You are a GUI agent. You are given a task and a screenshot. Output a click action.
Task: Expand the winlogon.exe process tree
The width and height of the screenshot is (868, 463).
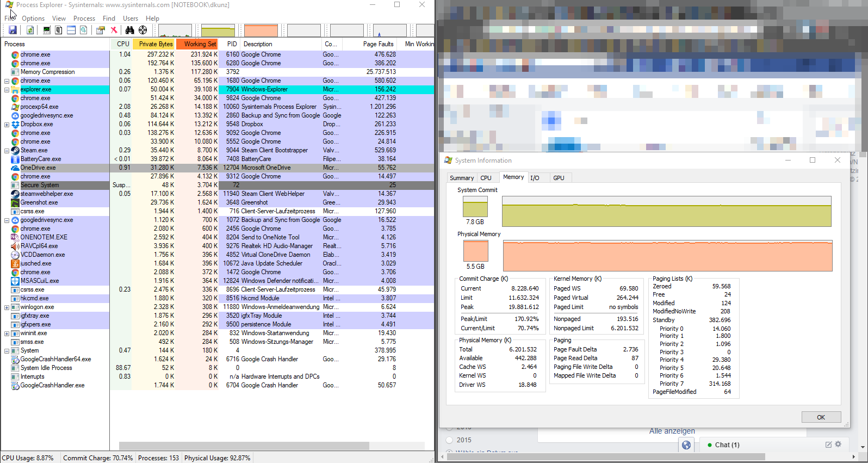(x=7, y=307)
